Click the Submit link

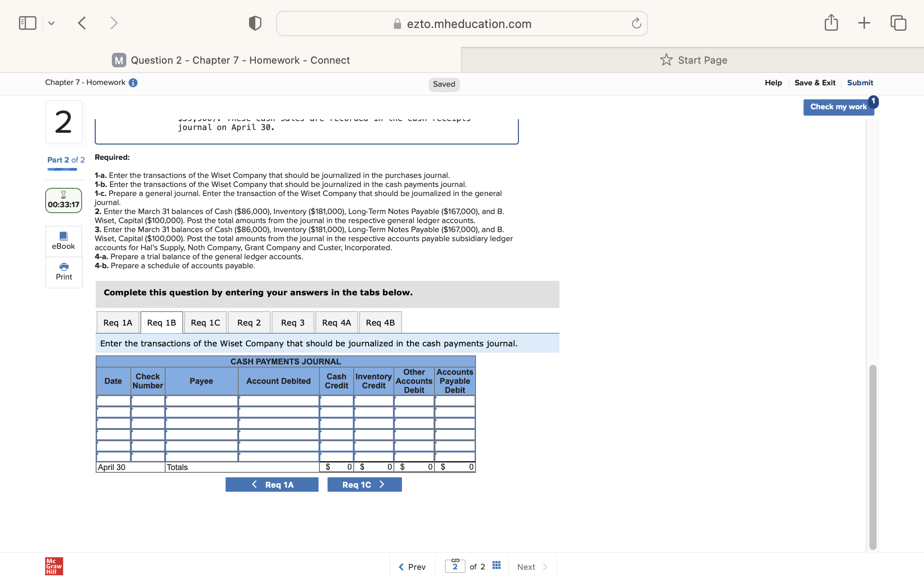pos(859,82)
